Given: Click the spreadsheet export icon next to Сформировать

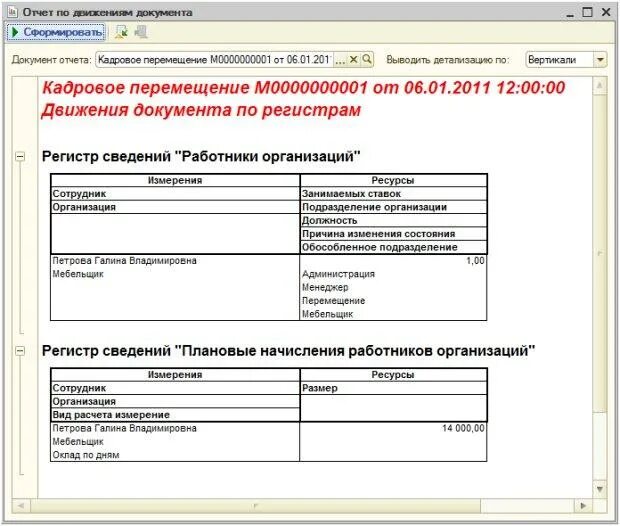Looking at the screenshot, I should (121, 32).
